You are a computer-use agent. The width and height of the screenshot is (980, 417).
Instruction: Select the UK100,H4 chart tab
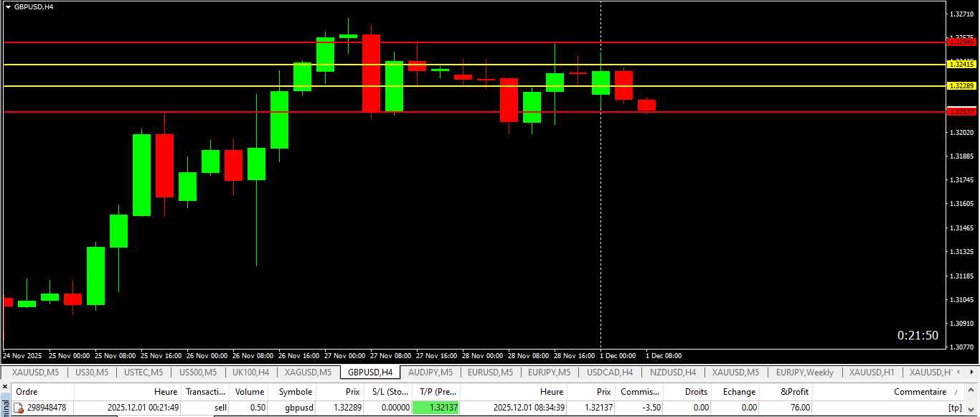click(250, 373)
